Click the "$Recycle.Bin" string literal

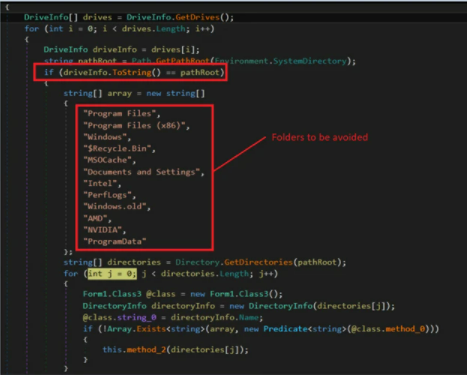point(117,149)
